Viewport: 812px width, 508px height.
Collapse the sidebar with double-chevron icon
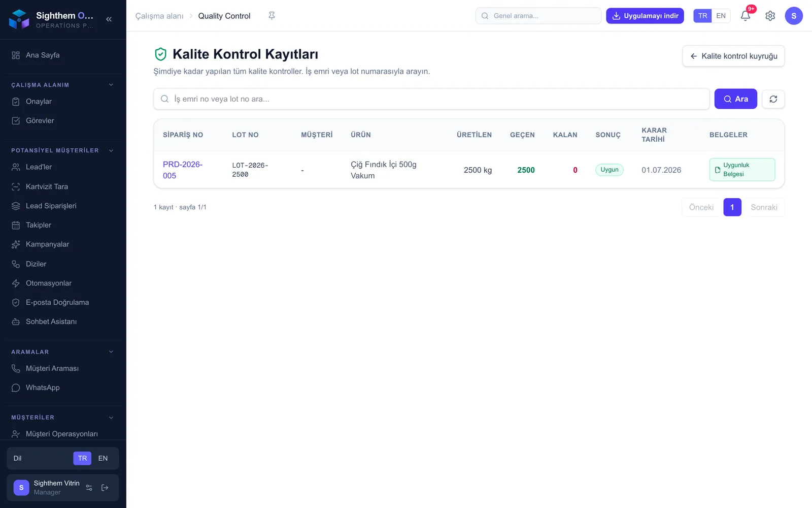coord(109,19)
